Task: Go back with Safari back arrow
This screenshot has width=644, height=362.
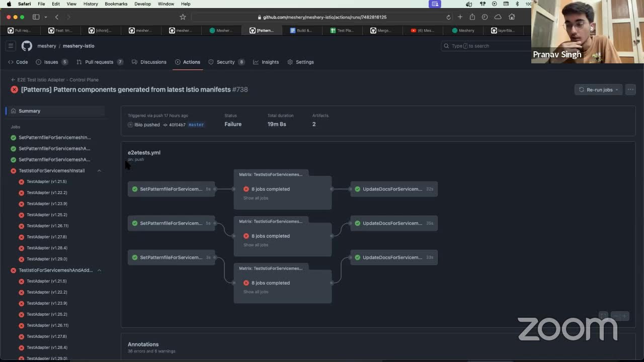Action: (x=57, y=17)
